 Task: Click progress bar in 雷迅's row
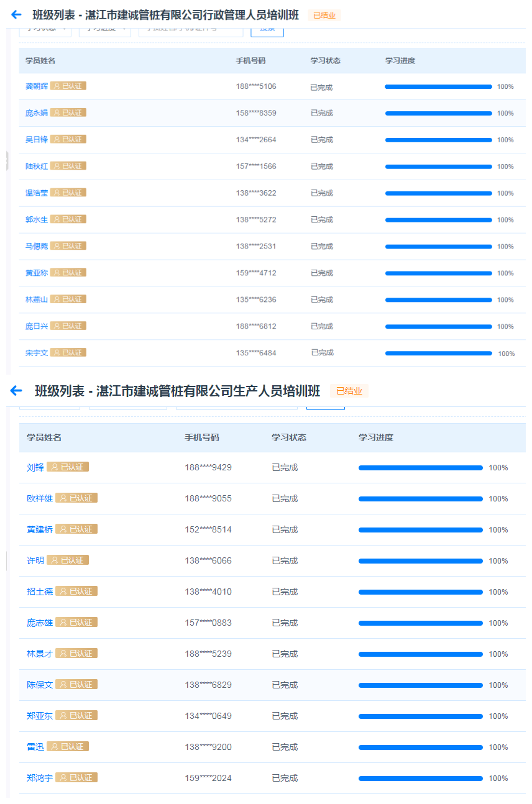tap(420, 747)
